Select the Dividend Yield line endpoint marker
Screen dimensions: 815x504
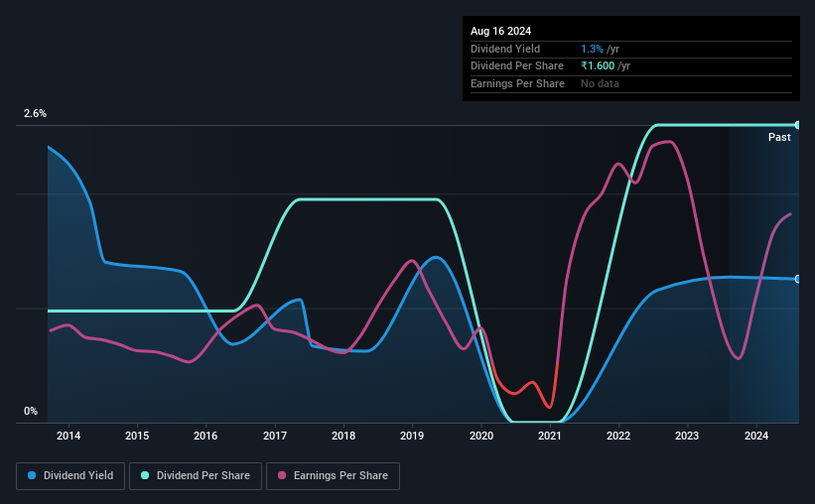coord(798,279)
